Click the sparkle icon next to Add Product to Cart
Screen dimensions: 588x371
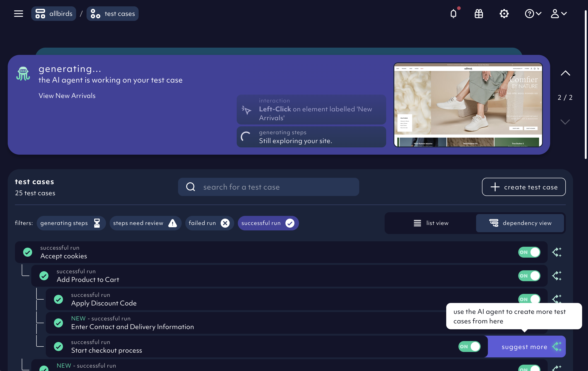click(x=557, y=276)
